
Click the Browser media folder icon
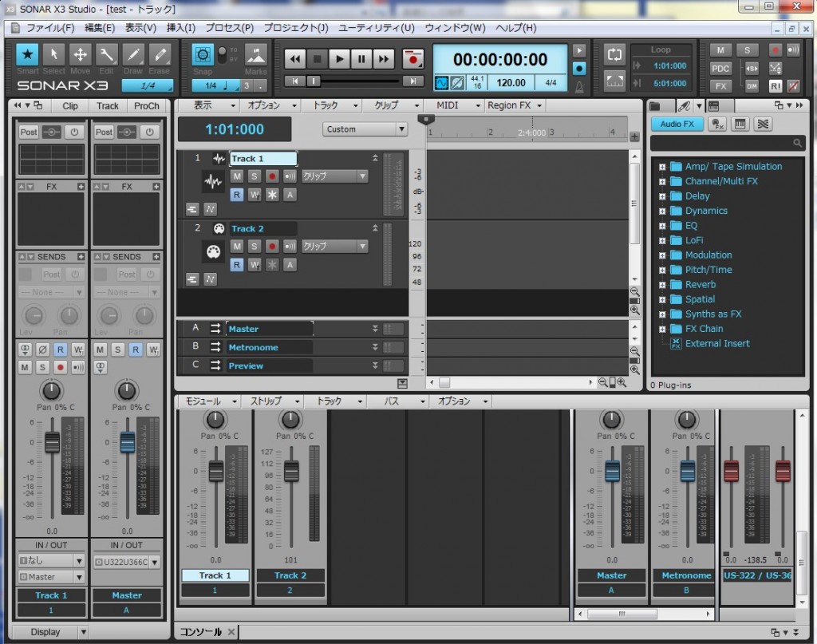pos(655,106)
